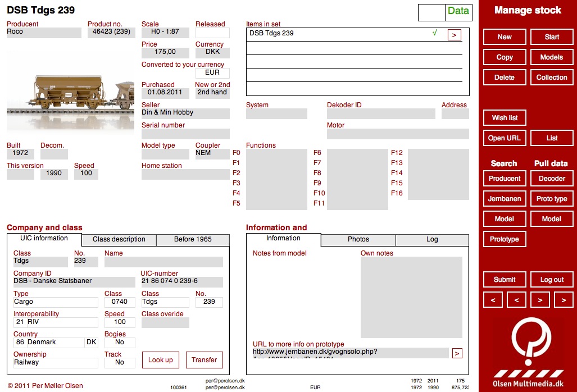The width and height of the screenshot is (577, 392).
Task: Click the Built year field 1972
Action: pos(20,154)
